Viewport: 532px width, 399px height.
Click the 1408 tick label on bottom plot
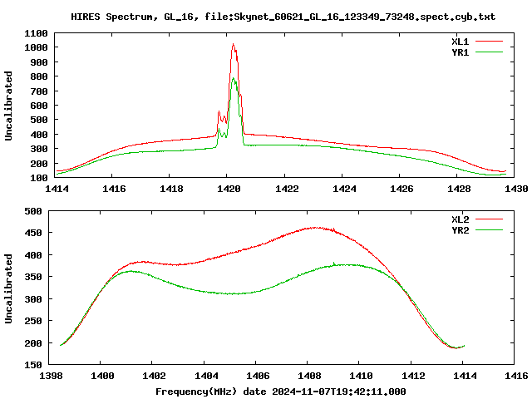[x=309, y=376]
